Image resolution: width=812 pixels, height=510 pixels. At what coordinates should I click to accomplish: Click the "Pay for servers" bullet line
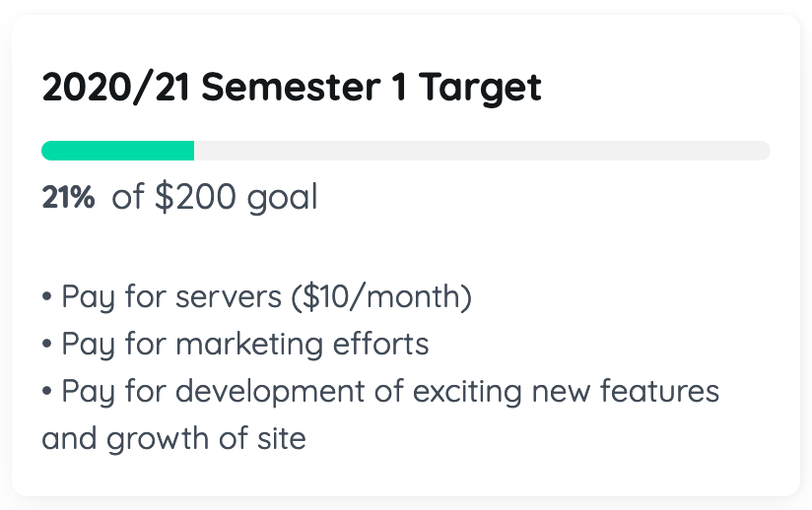256,296
